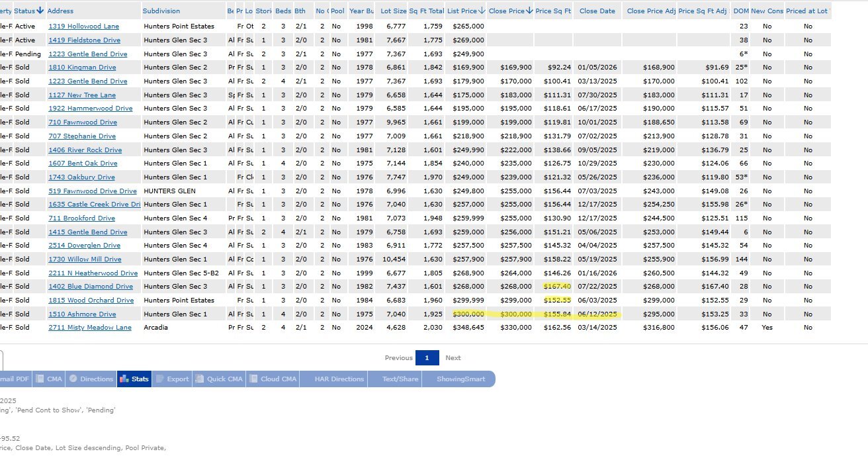Open the 2711 Misty Meadow Lane listing

89,328
